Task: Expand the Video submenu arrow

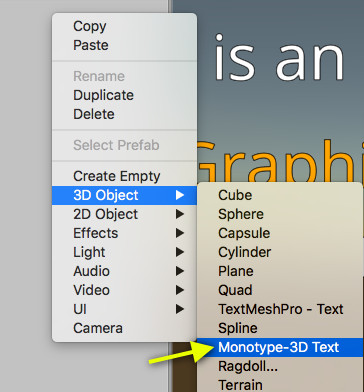Action: [x=180, y=290]
